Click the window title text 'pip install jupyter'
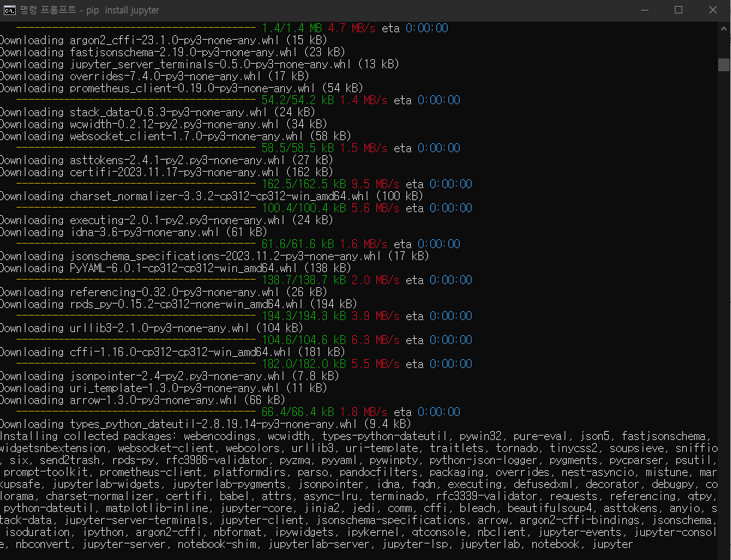Viewport: 731px width, 560px height. pos(123,10)
